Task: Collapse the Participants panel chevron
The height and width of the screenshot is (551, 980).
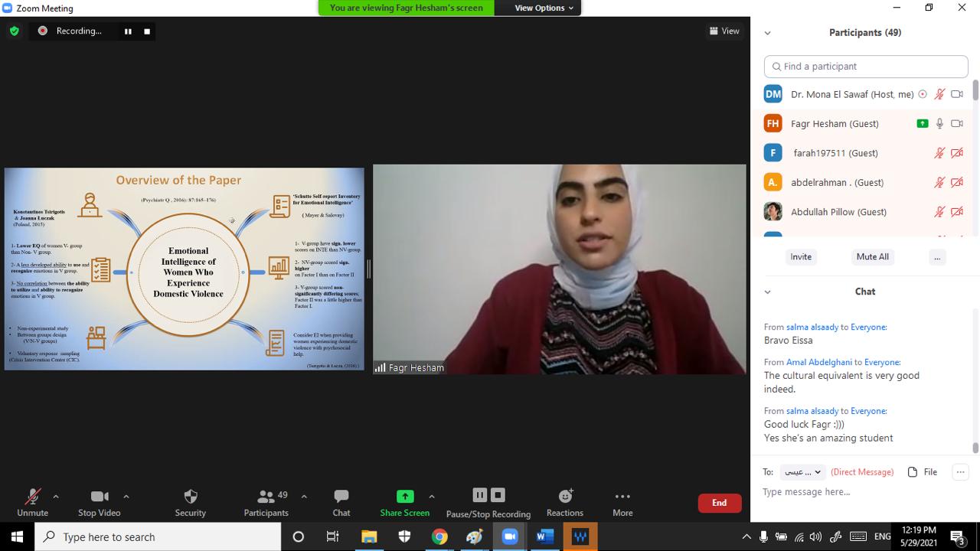Action: pos(767,33)
